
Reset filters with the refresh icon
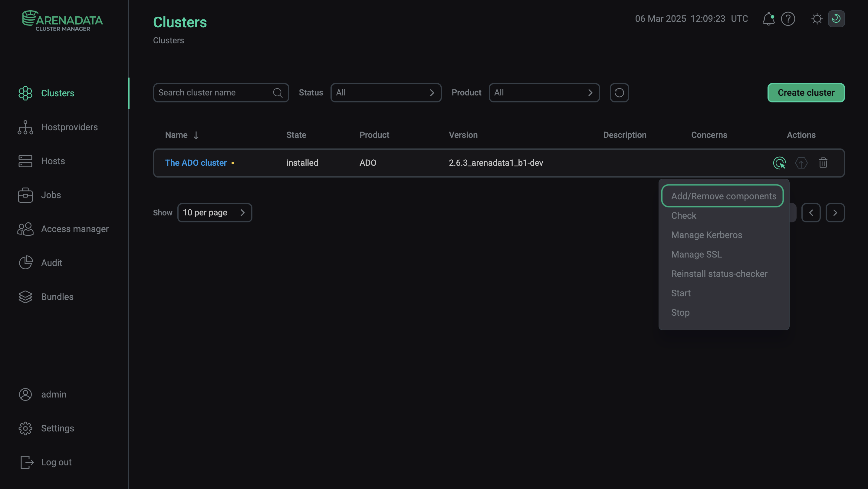(x=619, y=92)
